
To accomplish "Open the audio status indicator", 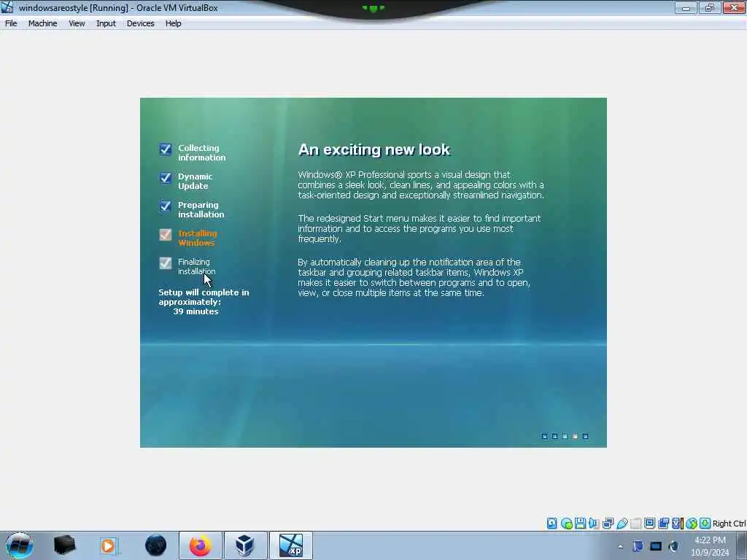I will coord(594,524).
